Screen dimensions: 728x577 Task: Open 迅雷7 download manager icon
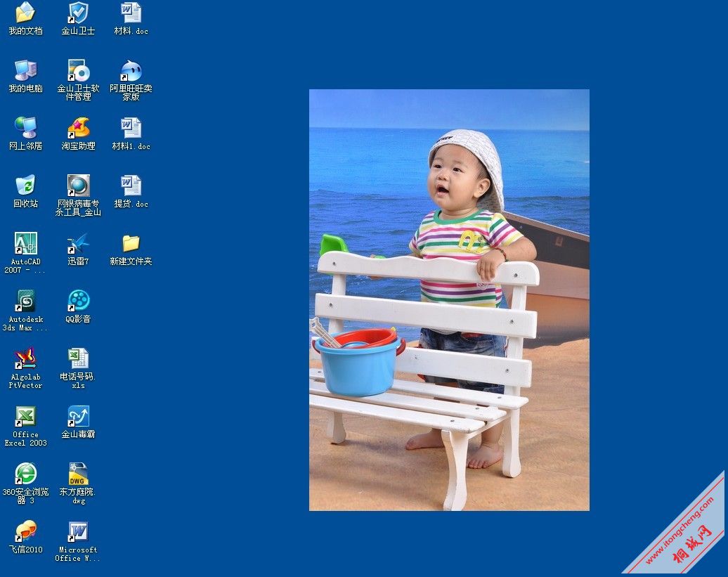78,243
